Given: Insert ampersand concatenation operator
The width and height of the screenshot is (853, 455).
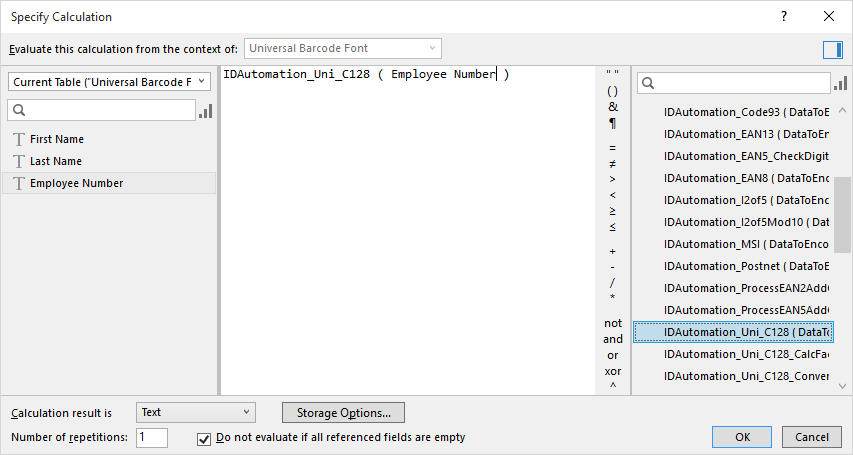Looking at the screenshot, I should [613, 107].
